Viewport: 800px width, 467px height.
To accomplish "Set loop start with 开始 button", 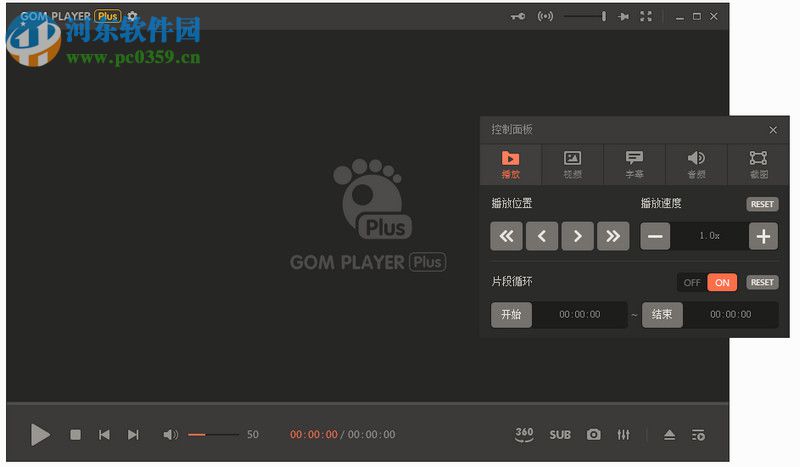I will pyautogui.click(x=511, y=314).
